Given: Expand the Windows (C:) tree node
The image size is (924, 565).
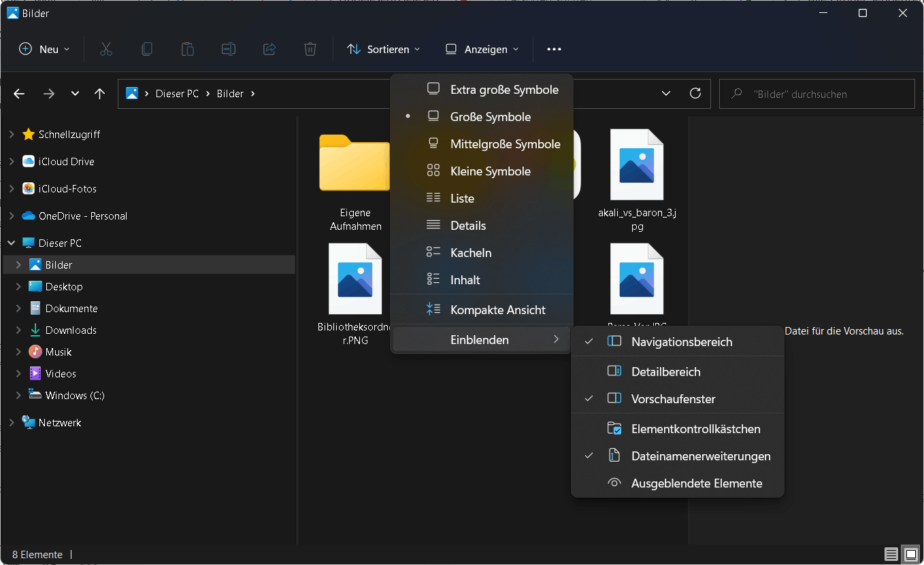Looking at the screenshot, I should coord(18,396).
